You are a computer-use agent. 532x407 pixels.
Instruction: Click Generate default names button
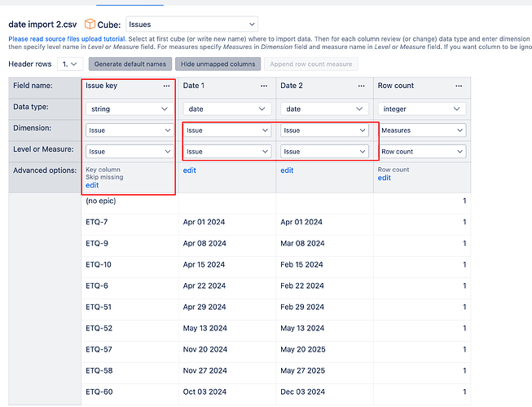[x=130, y=64]
